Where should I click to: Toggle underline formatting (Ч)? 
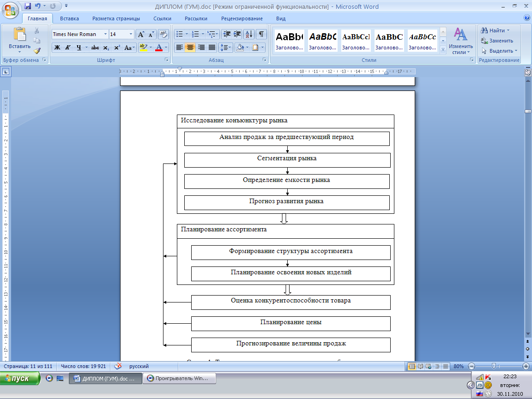tap(79, 48)
